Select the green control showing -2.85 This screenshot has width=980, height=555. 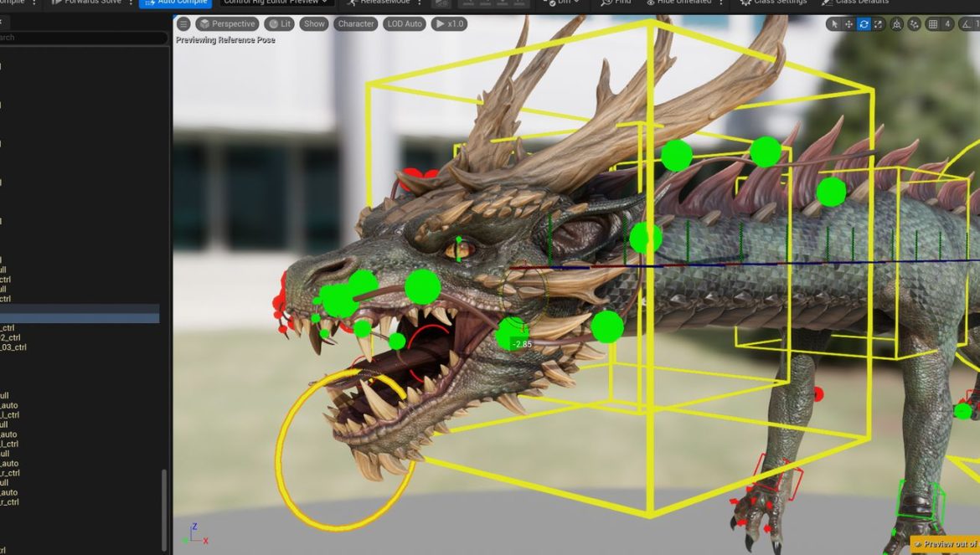tap(512, 333)
